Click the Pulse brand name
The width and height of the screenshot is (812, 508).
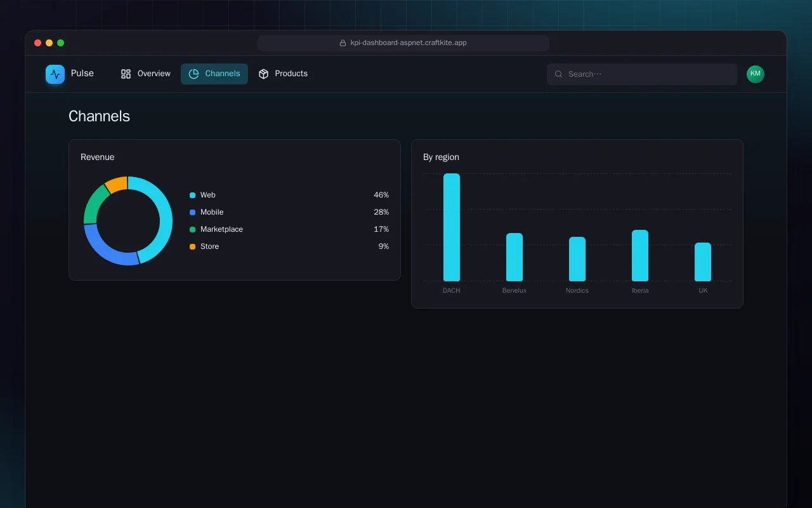tap(82, 74)
